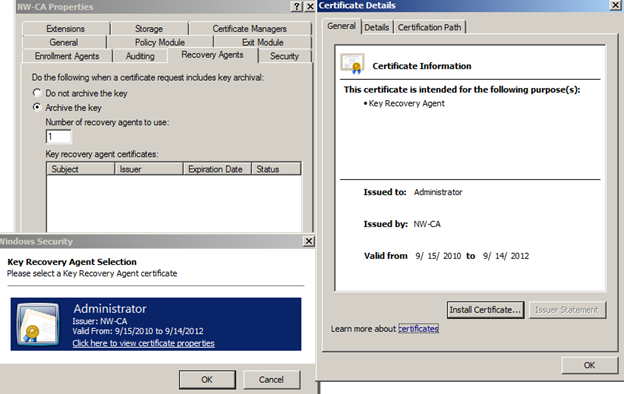Switch to the Policy Module tab

(x=160, y=42)
